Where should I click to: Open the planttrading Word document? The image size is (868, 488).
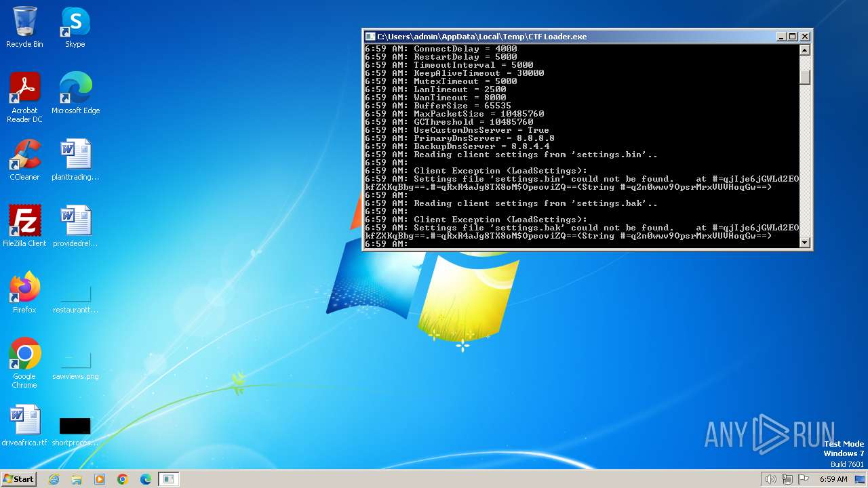pyautogui.click(x=75, y=160)
